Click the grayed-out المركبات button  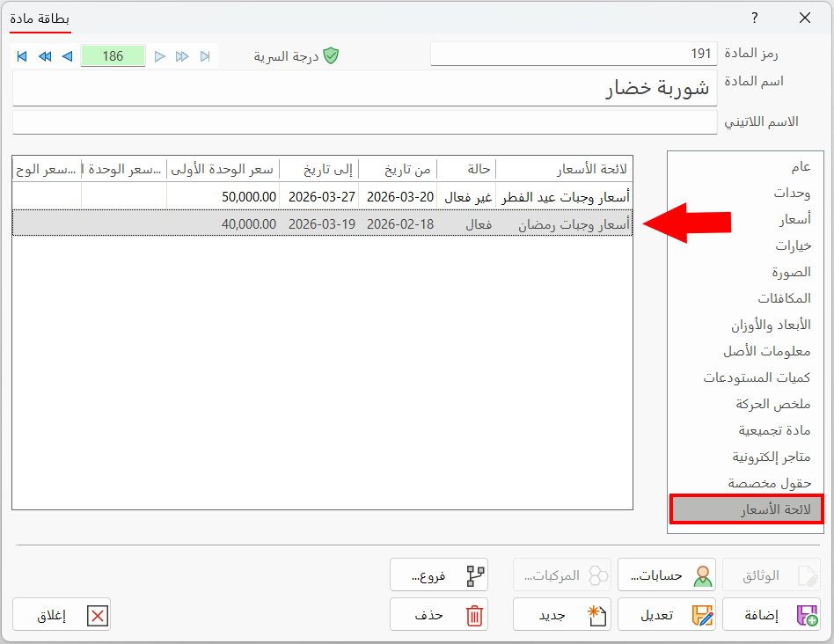pos(561,574)
